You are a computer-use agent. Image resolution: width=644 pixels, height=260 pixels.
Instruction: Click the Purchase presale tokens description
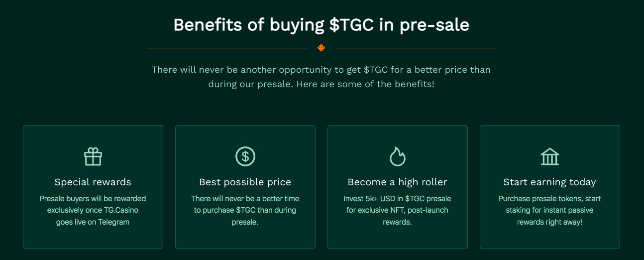point(550,210)
